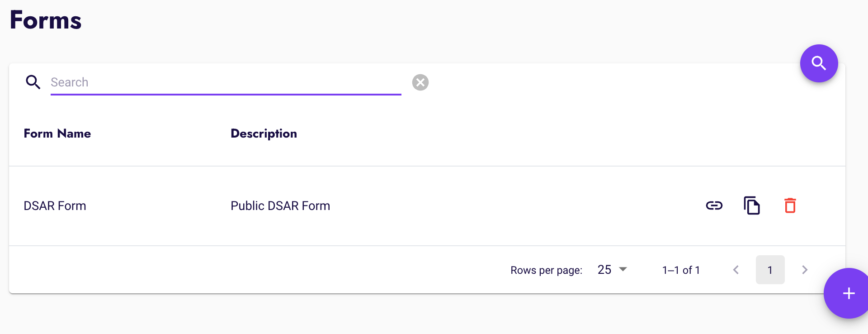Copy the public link for DSAR Form

(x=714, y=205)
